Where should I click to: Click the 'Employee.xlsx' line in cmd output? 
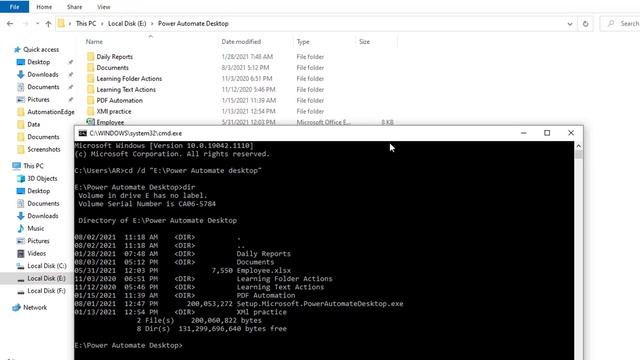point(183,271)
